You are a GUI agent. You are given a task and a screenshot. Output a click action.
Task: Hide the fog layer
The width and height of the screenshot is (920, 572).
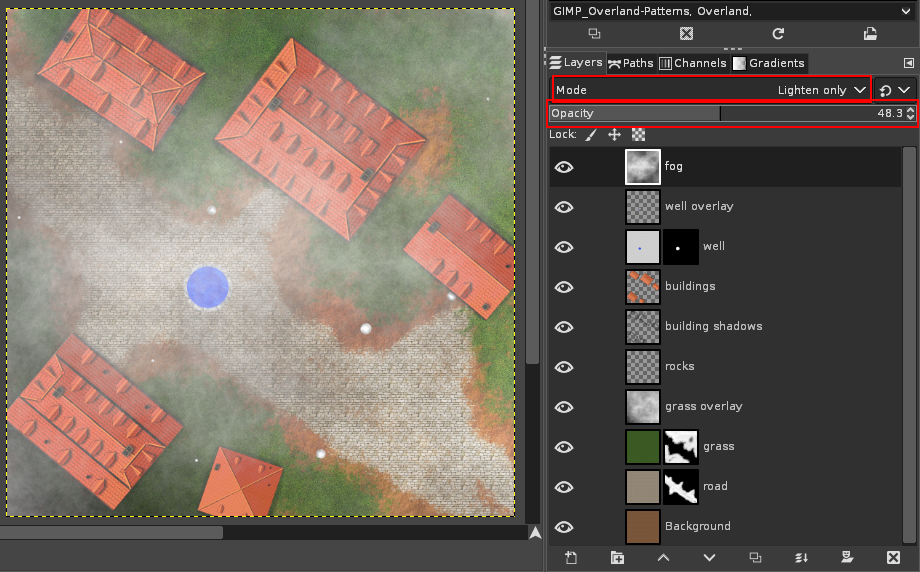tap(564, 167)
